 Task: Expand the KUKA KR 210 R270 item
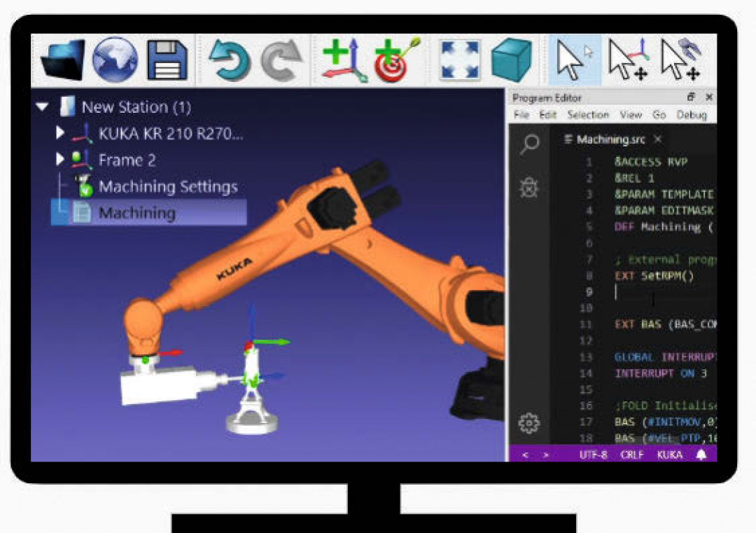click(59, 132)
